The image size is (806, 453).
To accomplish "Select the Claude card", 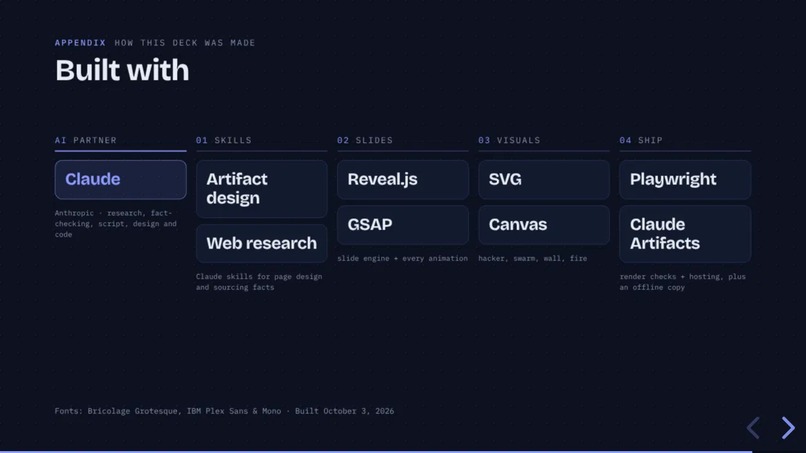I will point(120,179).
